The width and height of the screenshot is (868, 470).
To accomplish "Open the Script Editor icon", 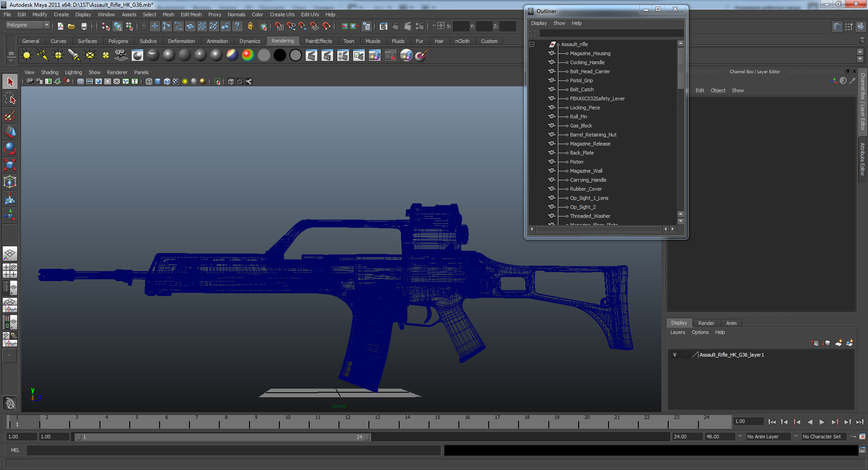I will click(x=862, y=450).
